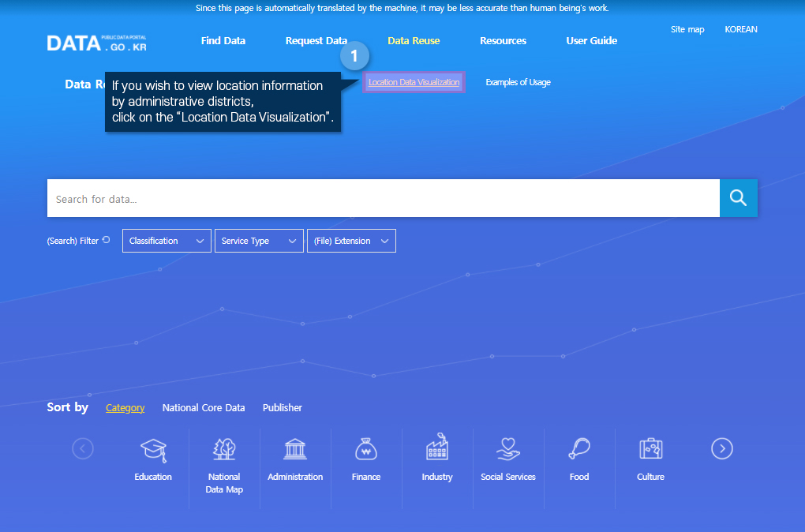Reset search filter with refresh icon
The width and height of the screenshot is (805, 532).
[107, 240]
